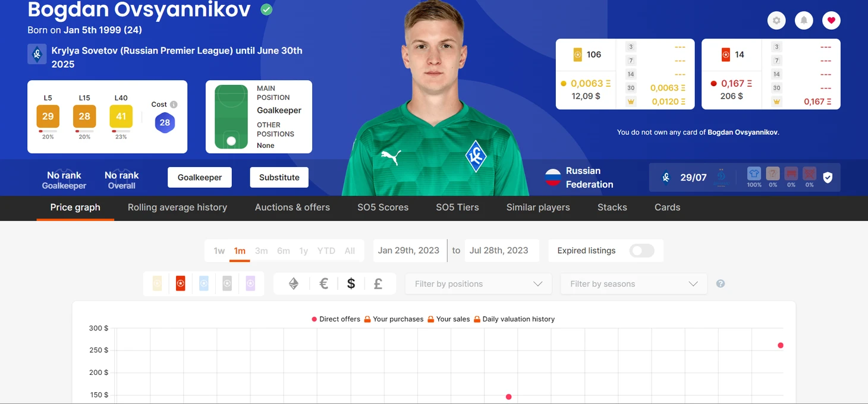Switch prices to Euro symbol
The image size is (868, 404).
coord(323,284)
